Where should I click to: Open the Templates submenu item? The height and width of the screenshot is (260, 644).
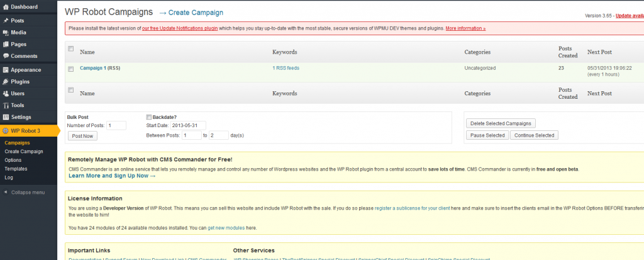[x=16, y=169]
